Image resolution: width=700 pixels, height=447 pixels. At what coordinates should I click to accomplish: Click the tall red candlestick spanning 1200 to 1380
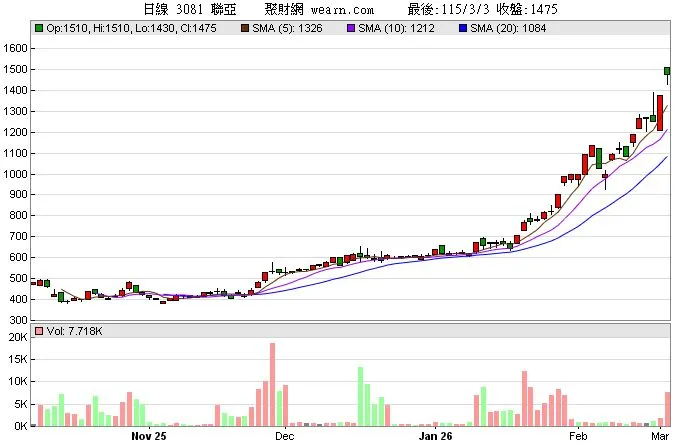pyautogui.click(x=660, y=113)
